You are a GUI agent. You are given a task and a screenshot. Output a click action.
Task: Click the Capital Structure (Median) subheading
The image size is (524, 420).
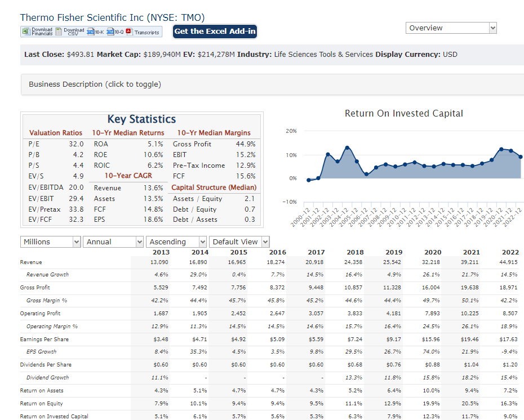[214, 187]
